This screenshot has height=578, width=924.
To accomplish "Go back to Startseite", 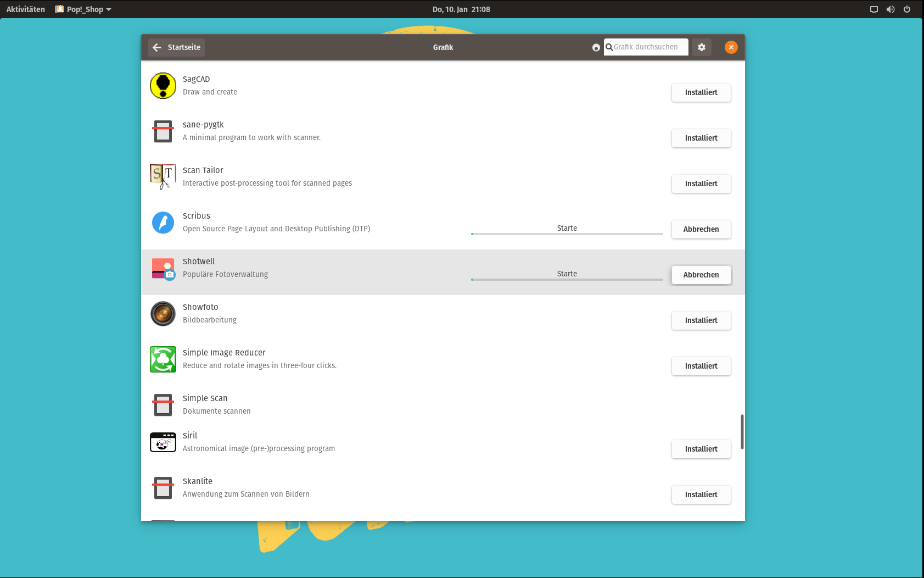I will point(177,47).
